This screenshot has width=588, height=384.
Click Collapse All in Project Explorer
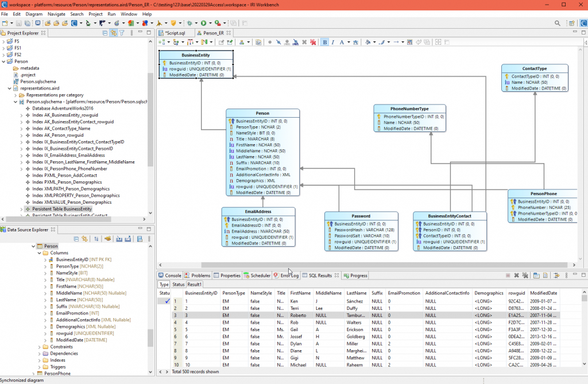click(x=105, y=33)
